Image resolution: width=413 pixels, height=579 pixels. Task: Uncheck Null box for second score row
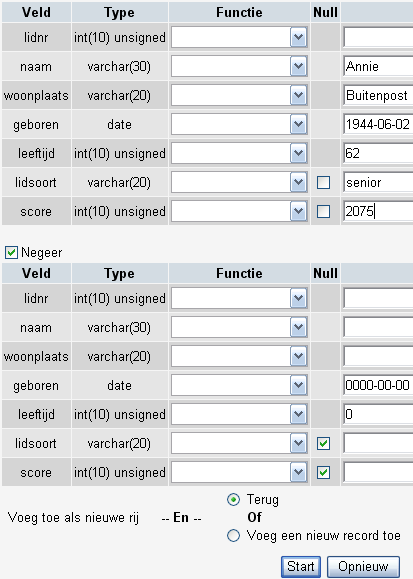click(324, 472)
